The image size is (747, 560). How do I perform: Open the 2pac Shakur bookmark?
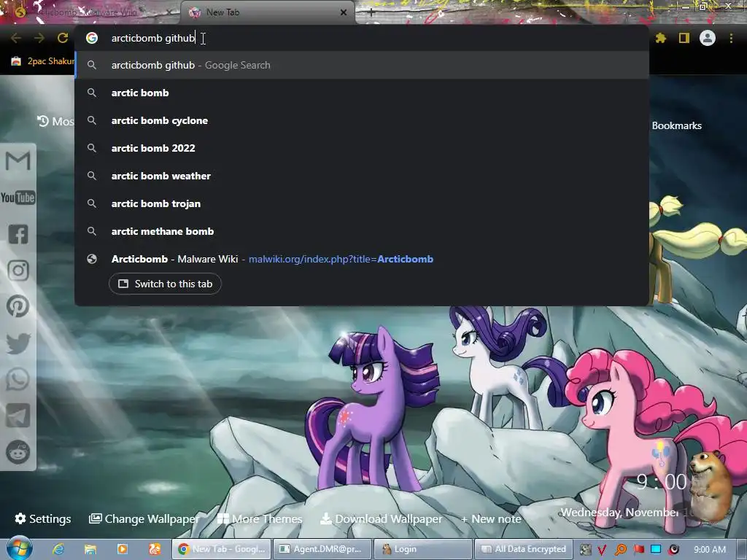(43, 61)
